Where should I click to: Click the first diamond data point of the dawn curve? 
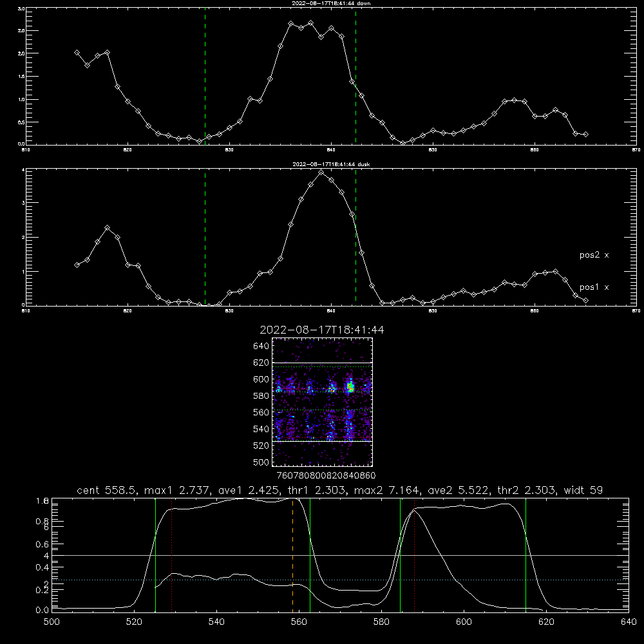[77, 53]
